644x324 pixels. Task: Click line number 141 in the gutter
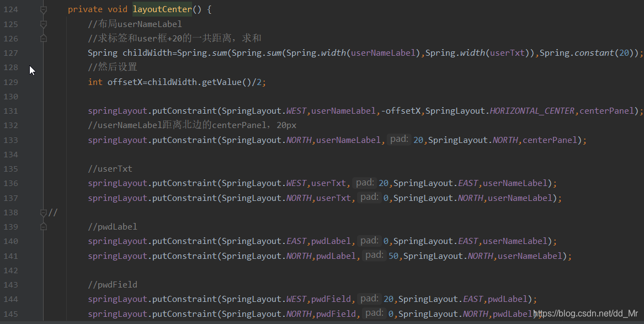pos(10,256)
